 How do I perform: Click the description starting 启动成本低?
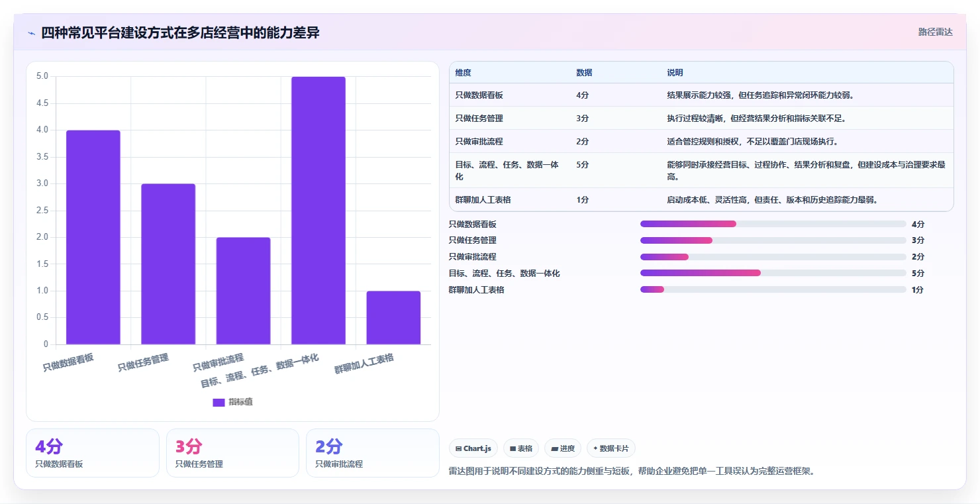[772, 200]
